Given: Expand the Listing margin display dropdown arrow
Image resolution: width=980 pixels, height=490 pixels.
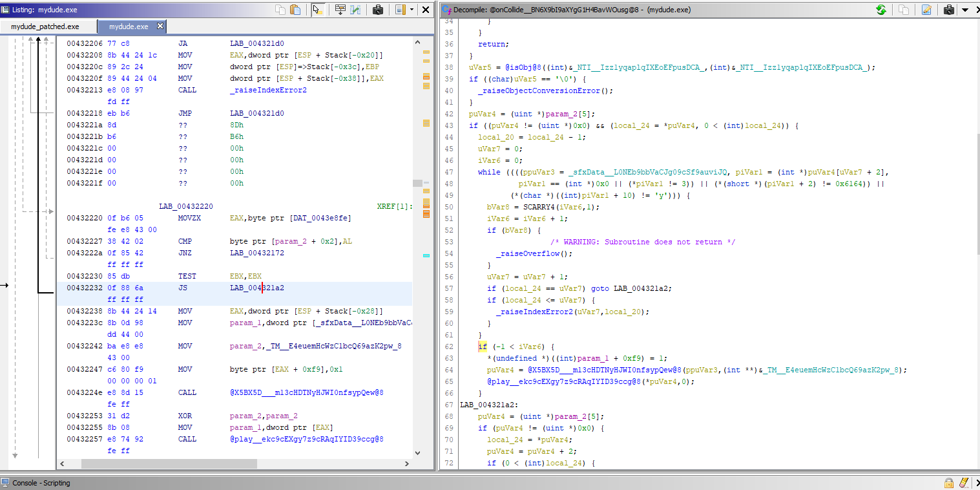Looking at the screenshot, I should [412, 10].
